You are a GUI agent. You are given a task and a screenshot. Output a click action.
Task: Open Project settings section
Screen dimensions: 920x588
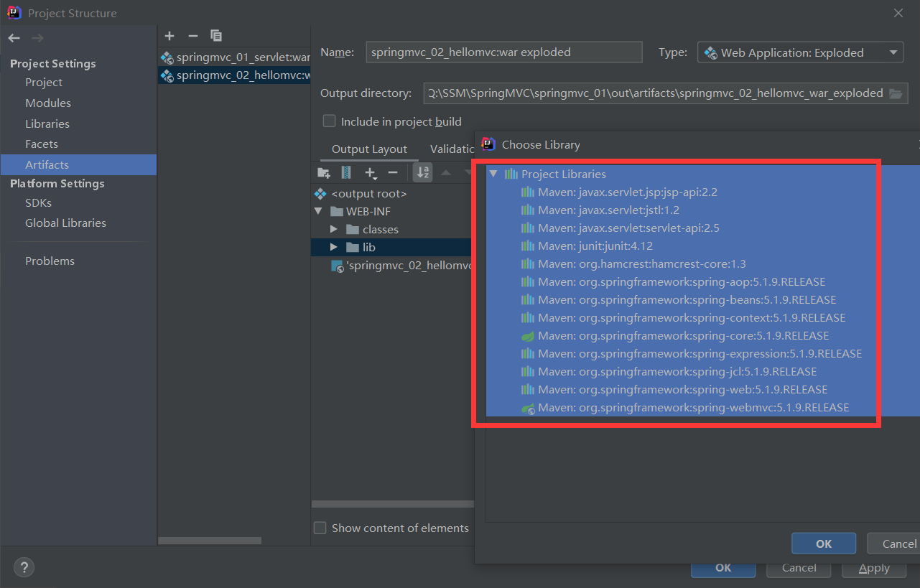tap(44, 83)
